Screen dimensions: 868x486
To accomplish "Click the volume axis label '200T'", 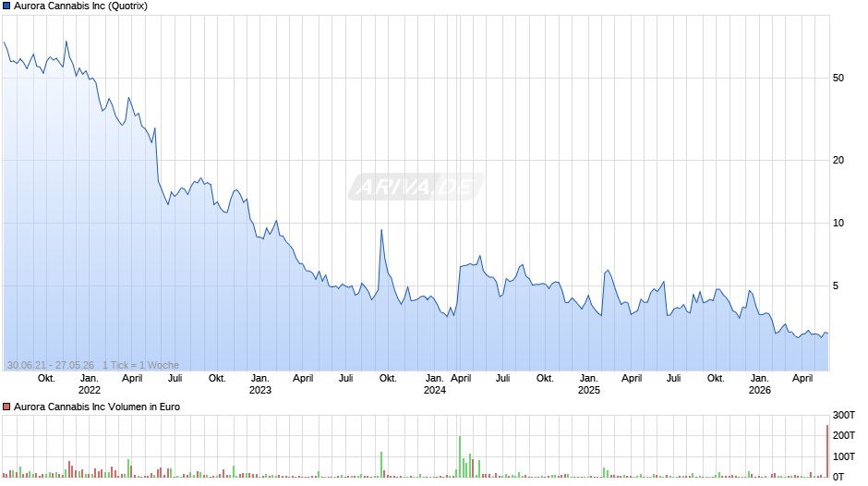I will pyautogui.click(x=844, y=435).
